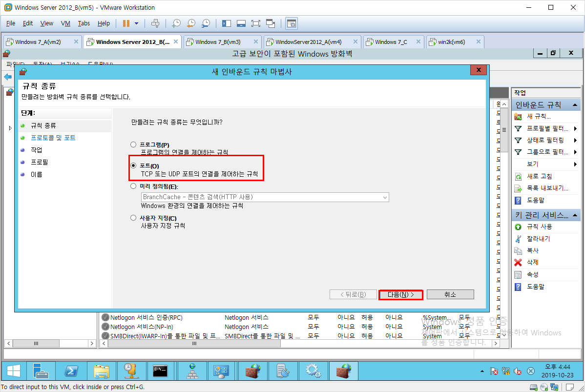Viewport: 585px width, 392px height.
Task: Click the 복사 copy icon
Action: pyautogui.click(x=518, y=250)
